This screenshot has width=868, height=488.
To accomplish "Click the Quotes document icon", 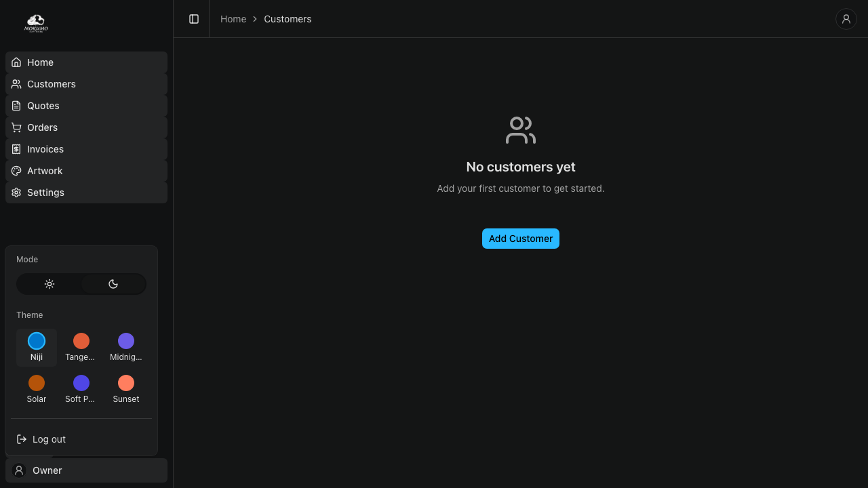I will point(16,106).
